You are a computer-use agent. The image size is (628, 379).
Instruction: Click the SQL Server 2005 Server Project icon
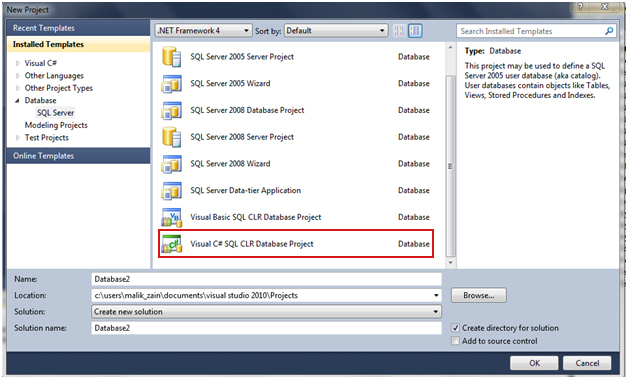[x=171, y=57]
